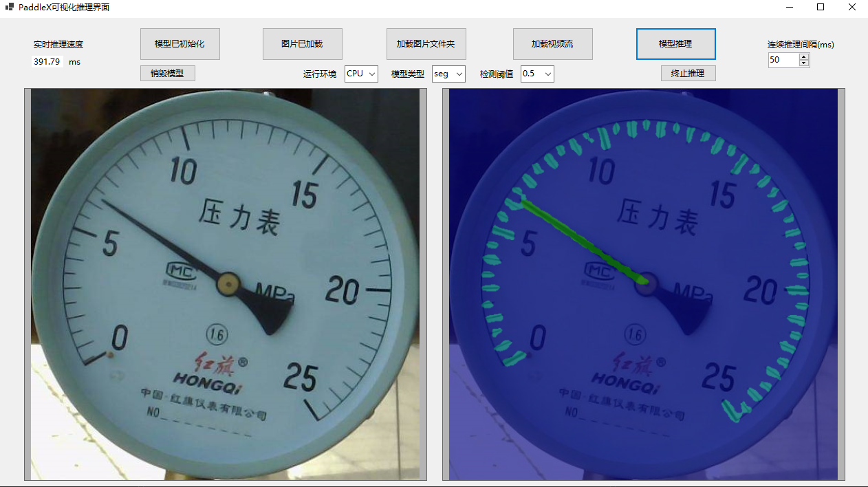868x487 pixels.
Task: Click the original pressure gauge image
Action: [225, 283]
